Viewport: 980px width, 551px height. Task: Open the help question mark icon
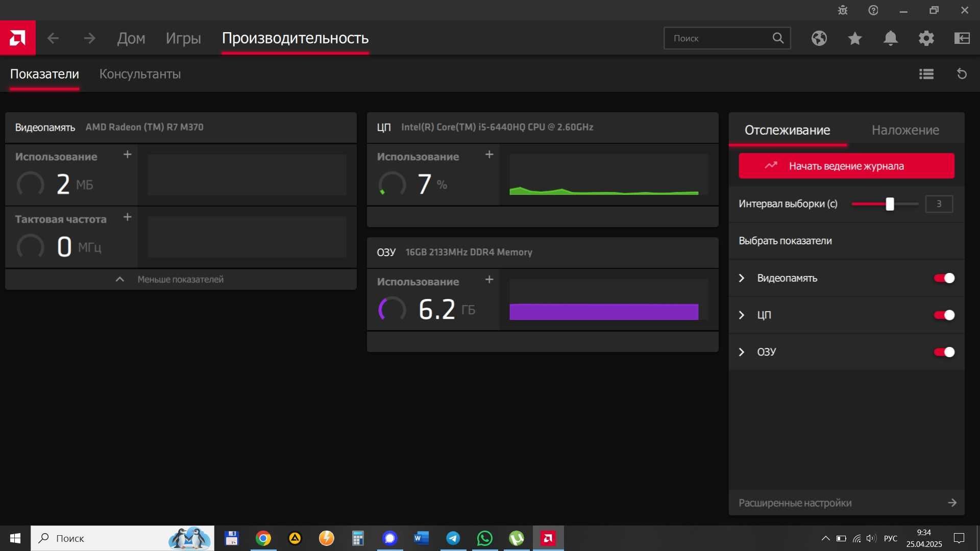(873, 10)
